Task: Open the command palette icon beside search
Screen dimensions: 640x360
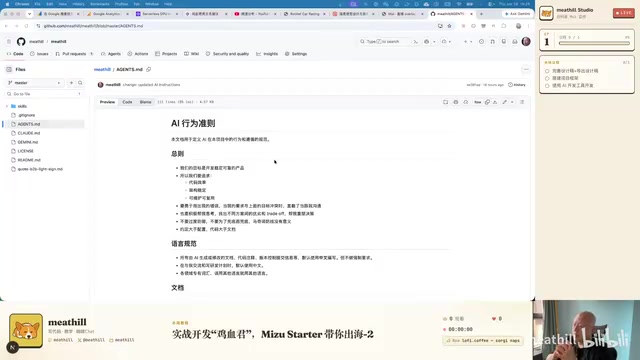Action: coord(416,42)
